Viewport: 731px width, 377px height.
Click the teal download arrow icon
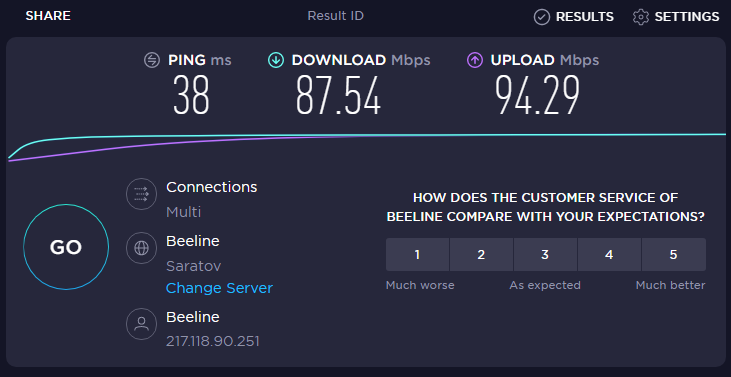coord(276,60)
